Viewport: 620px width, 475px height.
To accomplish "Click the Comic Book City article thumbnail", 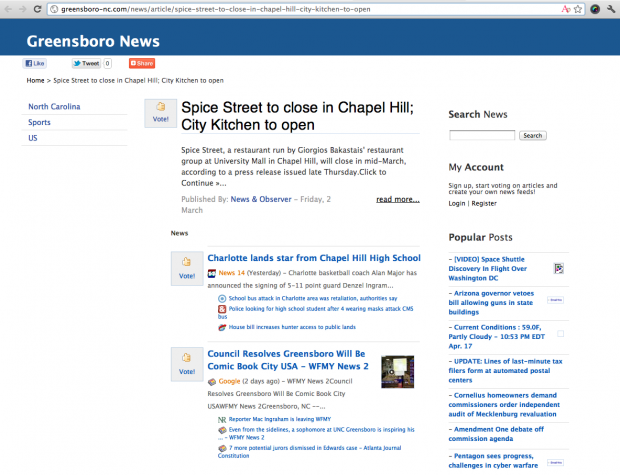I will [397, 372].
